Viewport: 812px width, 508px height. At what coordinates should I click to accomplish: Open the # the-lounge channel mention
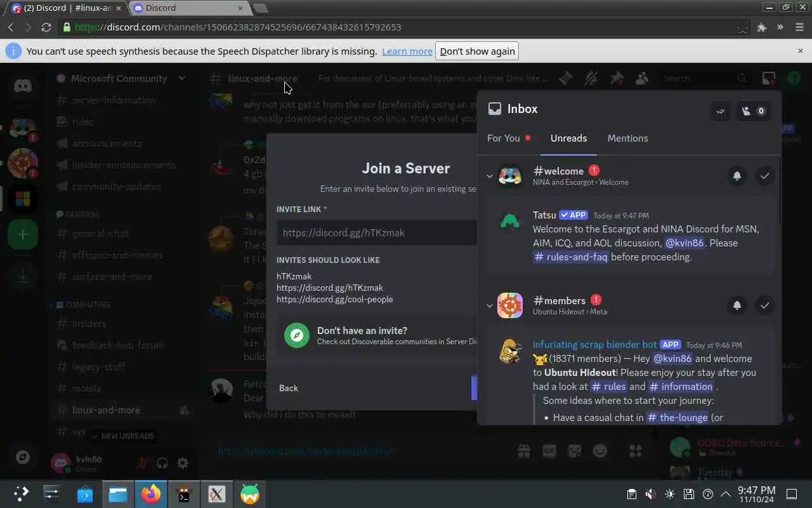pos(677,418)
